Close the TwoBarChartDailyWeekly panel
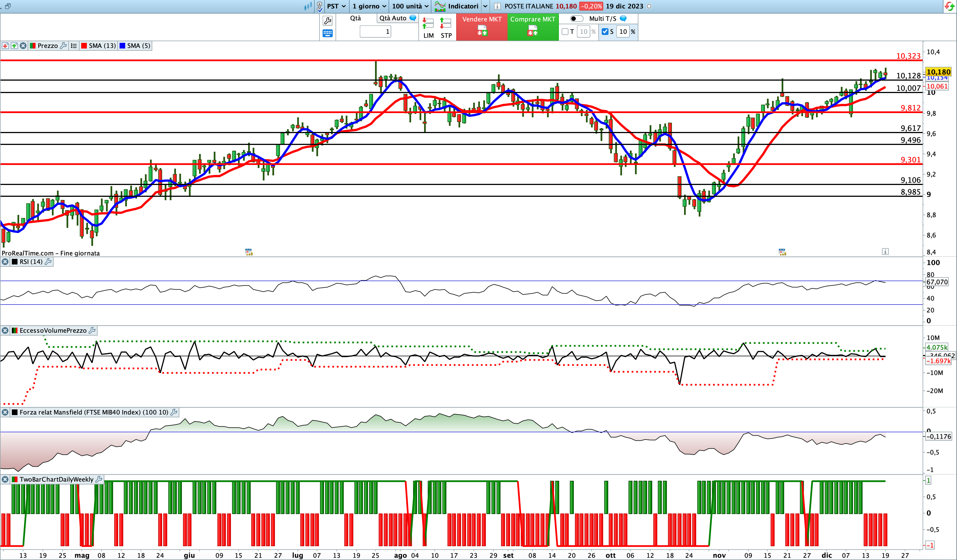This screenshot has height=560, width=957. click(5, 479)
